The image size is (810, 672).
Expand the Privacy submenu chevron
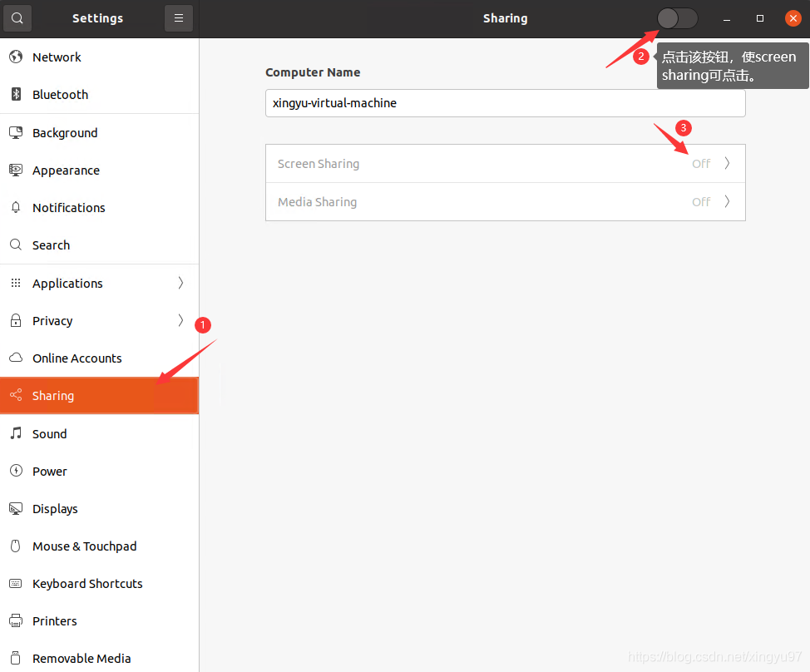point(180,320)
